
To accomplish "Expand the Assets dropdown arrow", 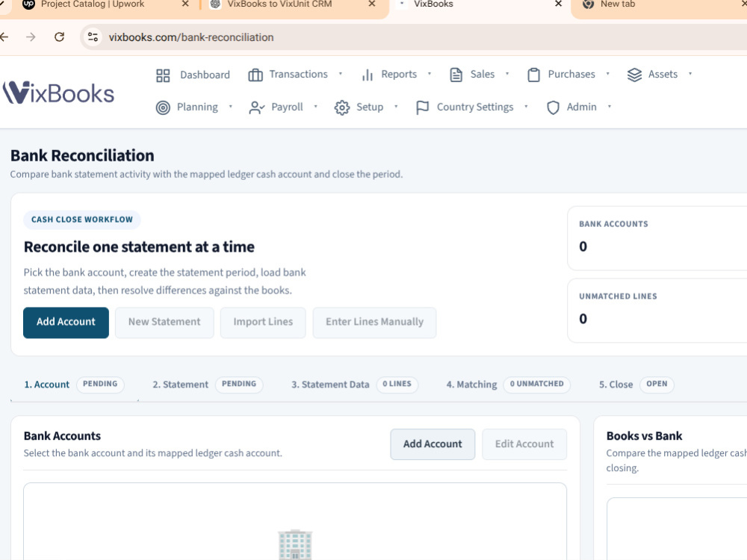I will [x=689, y=74].
